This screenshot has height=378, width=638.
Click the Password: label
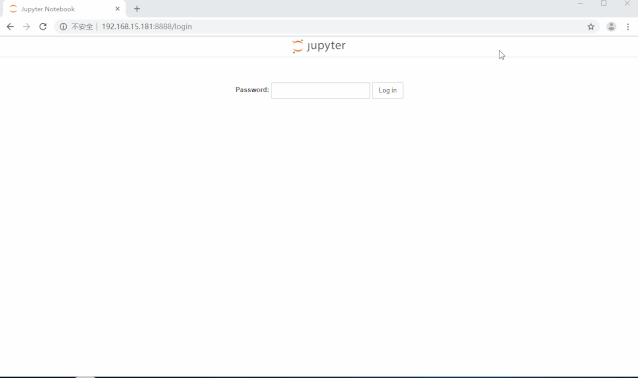pos(252,90)
